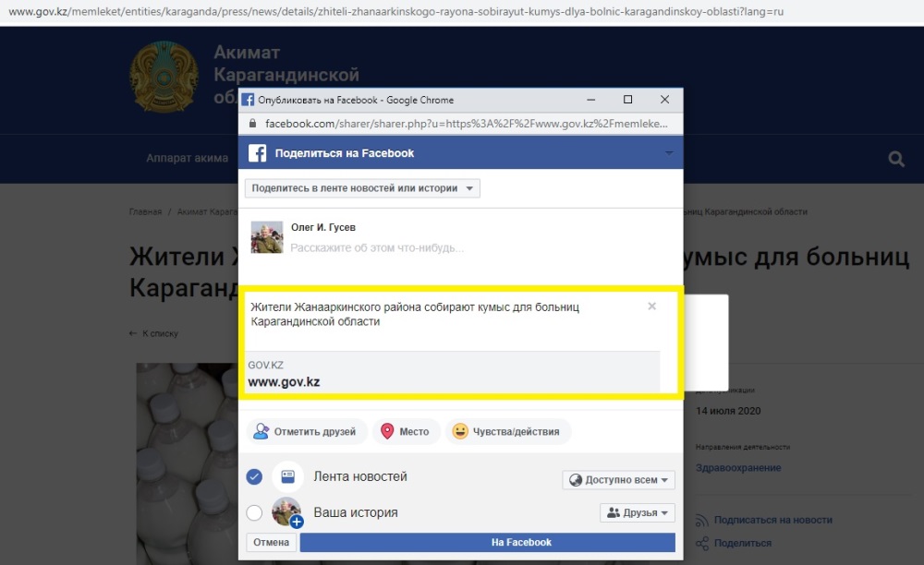Open the Друзья audience dropdown for story
924x565 pixels.
click(x=638, y=512)
